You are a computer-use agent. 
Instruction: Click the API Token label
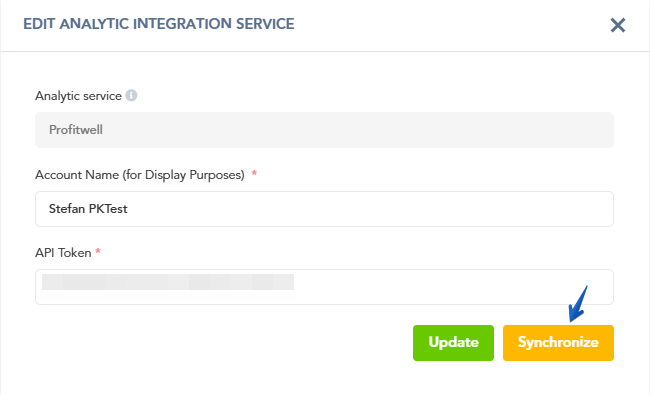click(x=63, y=253)
